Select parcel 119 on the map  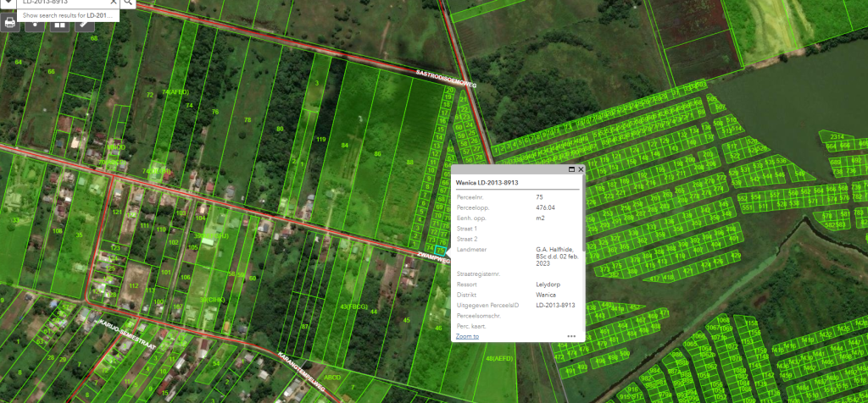point(320,139)
